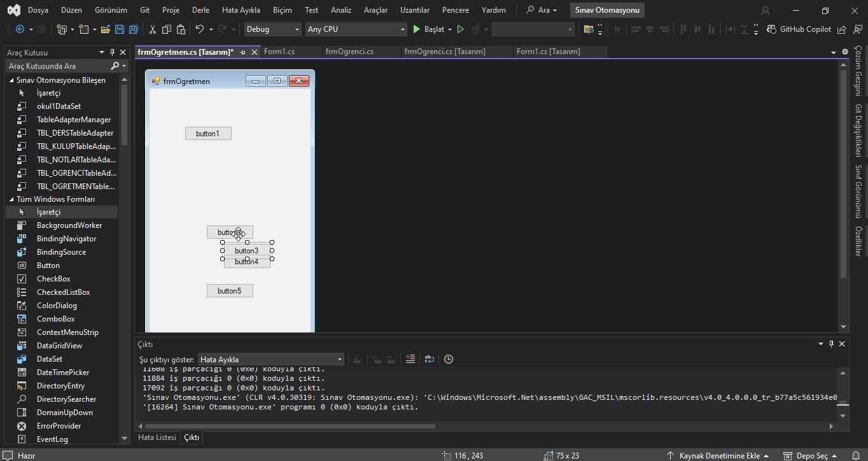Click the toolbox vertical scrollbar thumb
868x461 pixels.
[124, 115]
